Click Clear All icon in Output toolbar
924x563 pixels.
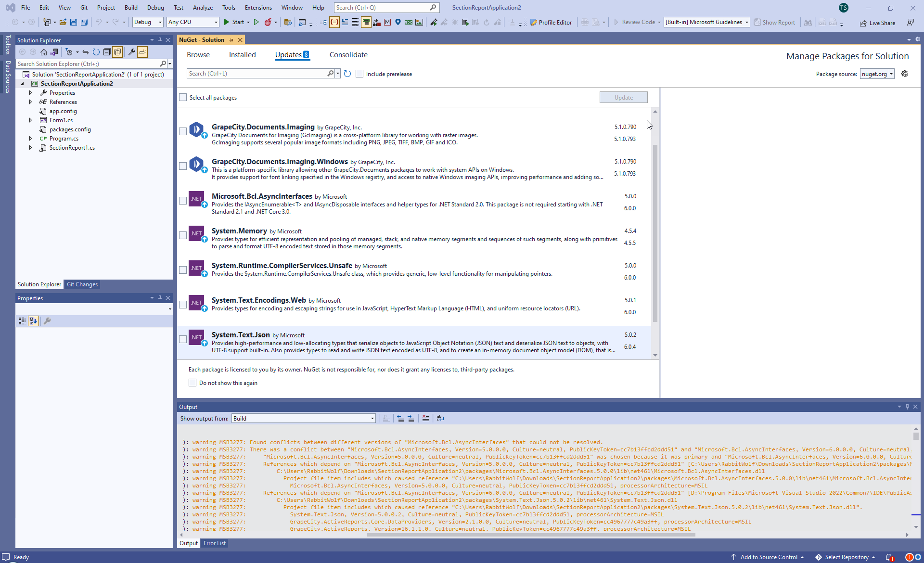click(x=426, y=418)
